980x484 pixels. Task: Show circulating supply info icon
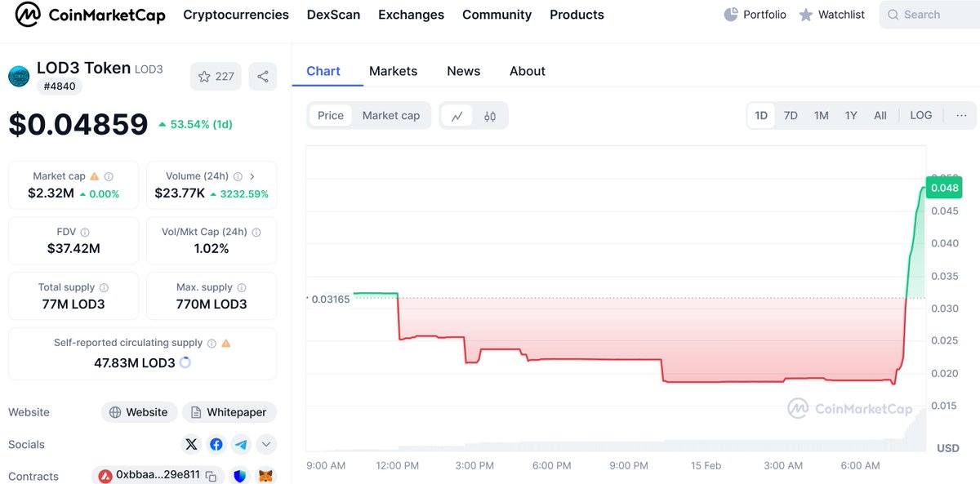coord(212,344)
